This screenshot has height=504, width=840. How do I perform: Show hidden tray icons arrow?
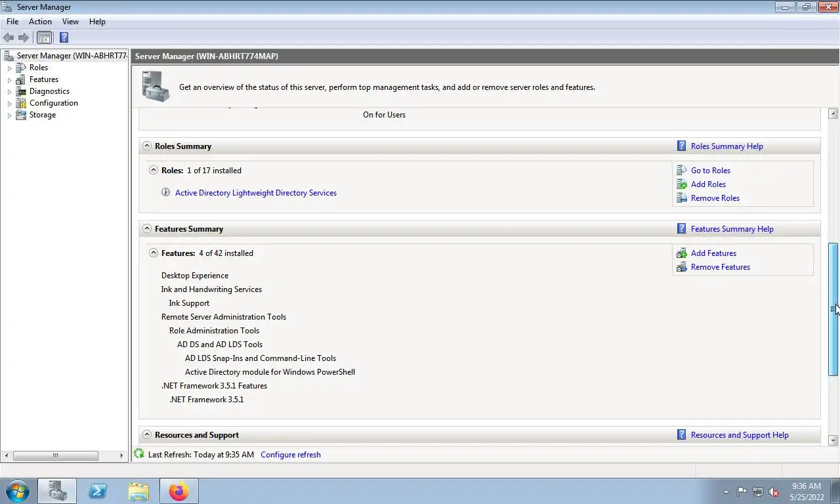[x=726, y=492]
